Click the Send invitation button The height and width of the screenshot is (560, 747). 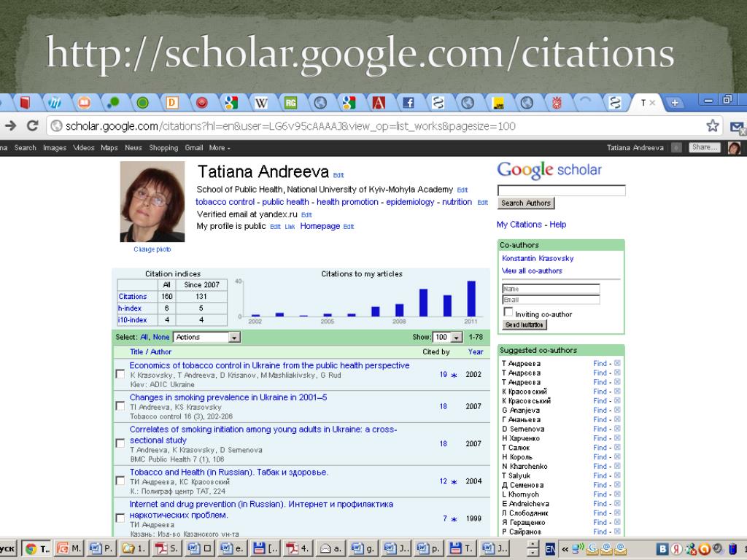pos(525,324)
